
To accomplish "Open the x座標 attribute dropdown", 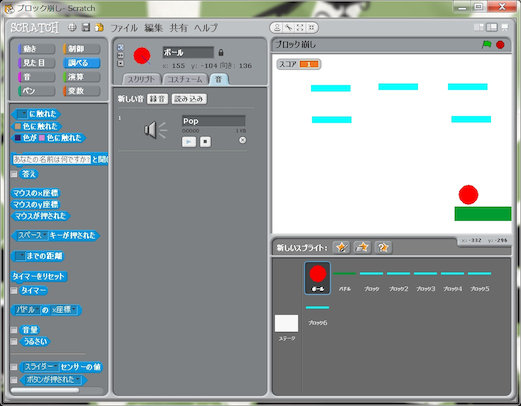I will tap(64, 310).
